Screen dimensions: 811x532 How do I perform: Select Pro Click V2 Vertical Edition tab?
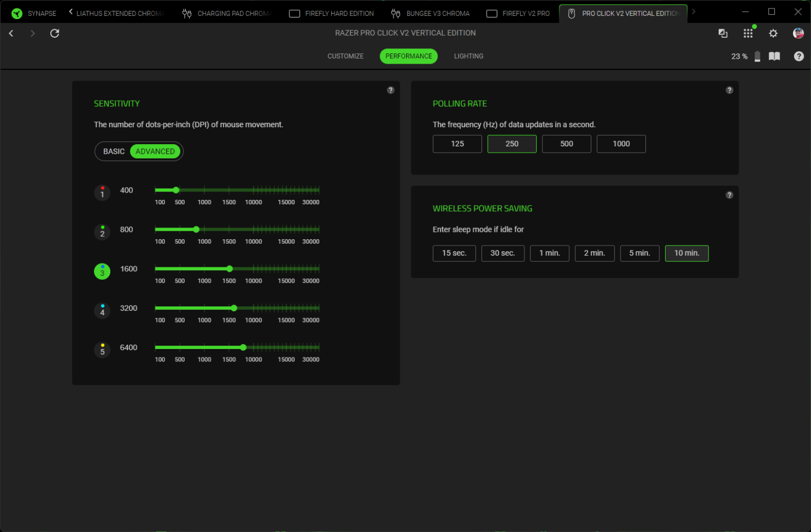tap(623, 13)
